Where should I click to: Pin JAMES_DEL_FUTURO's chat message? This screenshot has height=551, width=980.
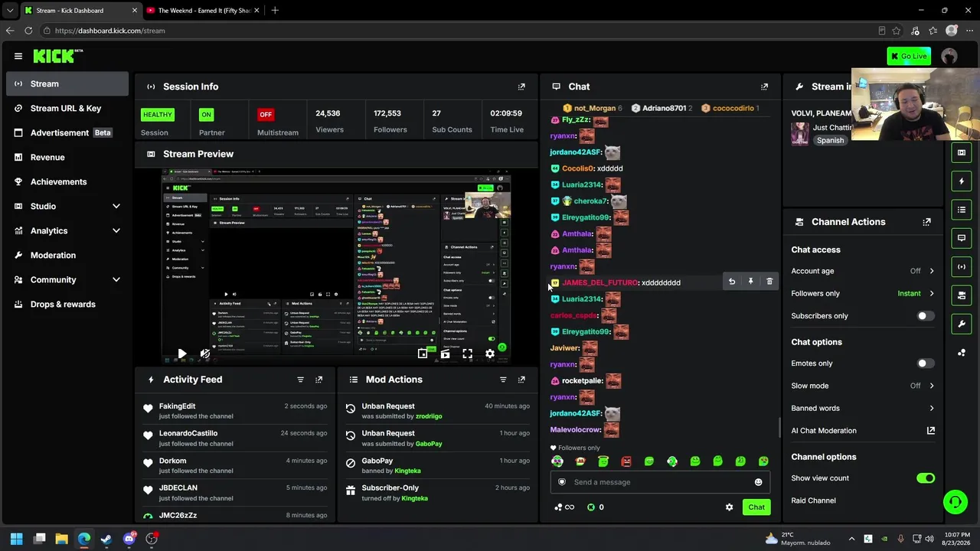pyautogui.click(x=750, y=282)
